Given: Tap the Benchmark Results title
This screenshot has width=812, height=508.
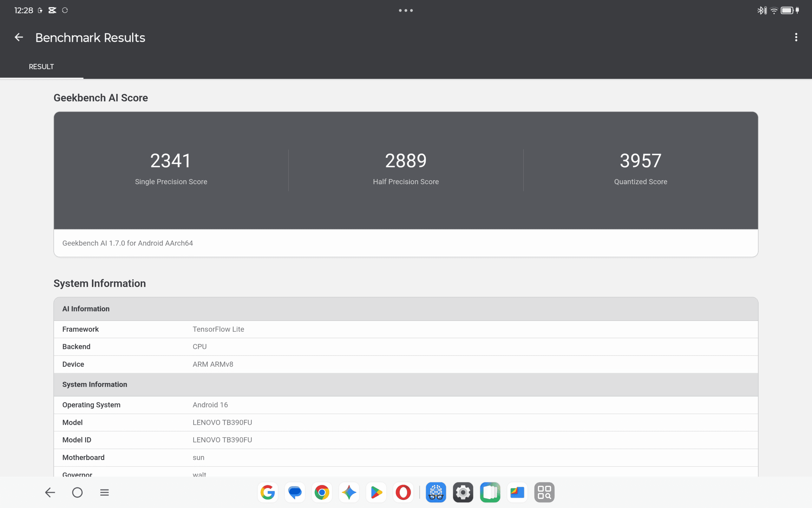Looking at the screenshot, I should click(x=90, y=38).
